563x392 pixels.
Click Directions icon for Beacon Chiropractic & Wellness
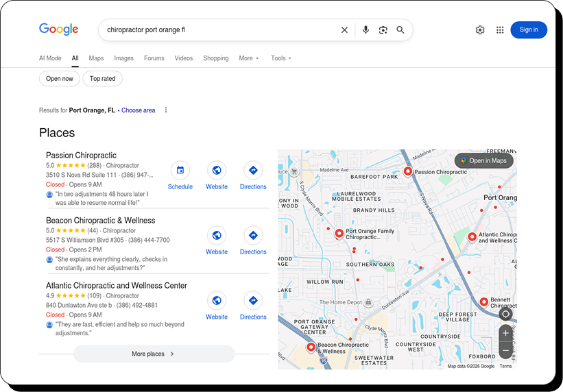(x=253, y=236)
